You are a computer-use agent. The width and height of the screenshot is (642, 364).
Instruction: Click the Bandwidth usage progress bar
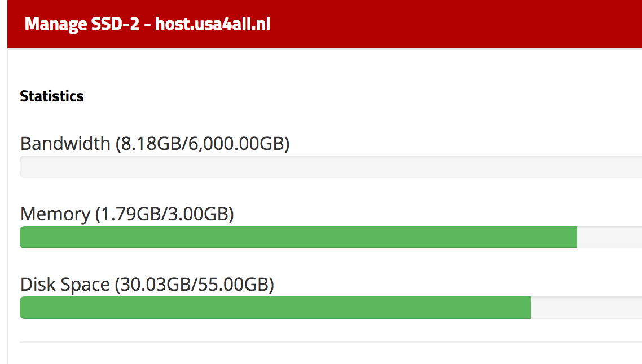click(x=331, y=167)
